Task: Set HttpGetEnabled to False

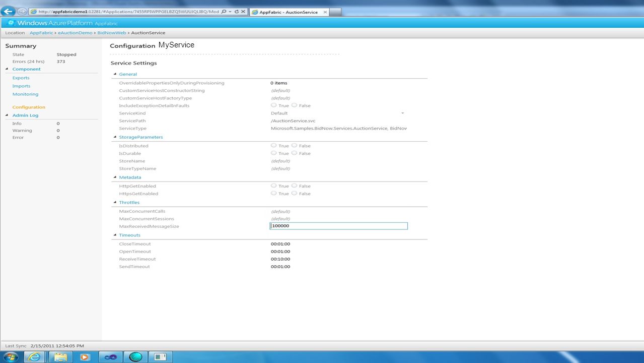Action: pos(294,186)
